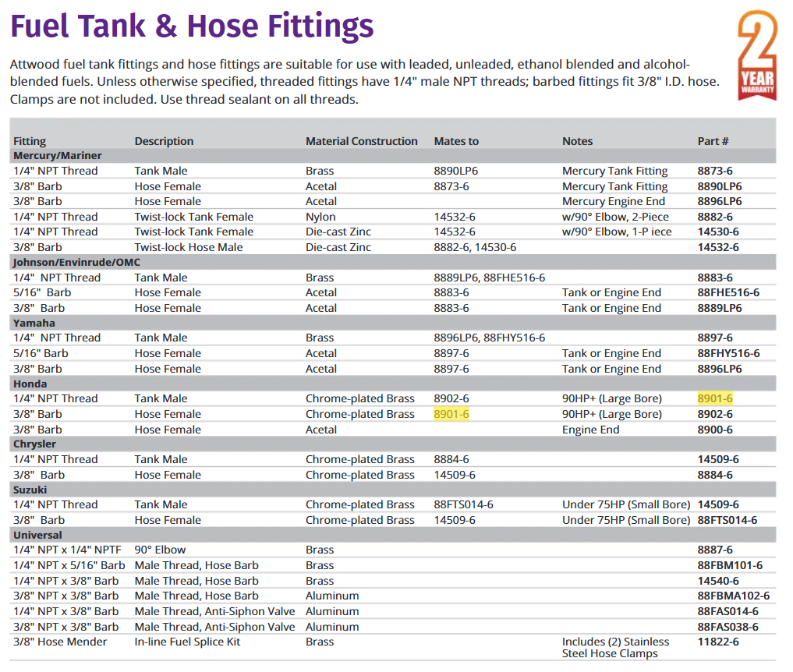Screen dimensions: 793x672
Task: Select the Material Construction column header
Action: (361, 141)
